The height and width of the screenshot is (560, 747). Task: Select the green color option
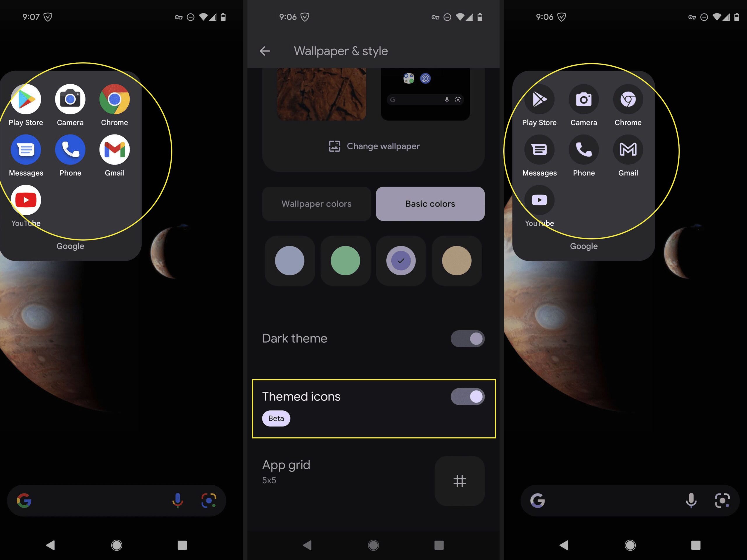pyautogui.click(x=344, y=261)
